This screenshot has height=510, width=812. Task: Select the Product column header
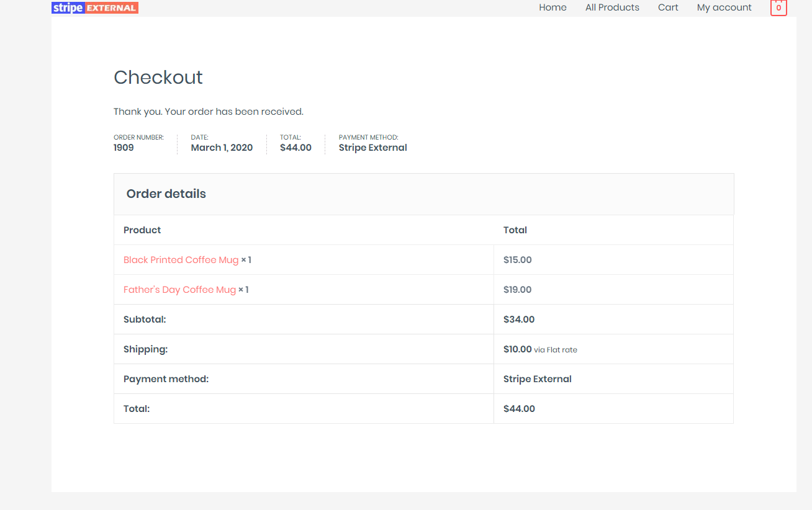tap(142, 230)
